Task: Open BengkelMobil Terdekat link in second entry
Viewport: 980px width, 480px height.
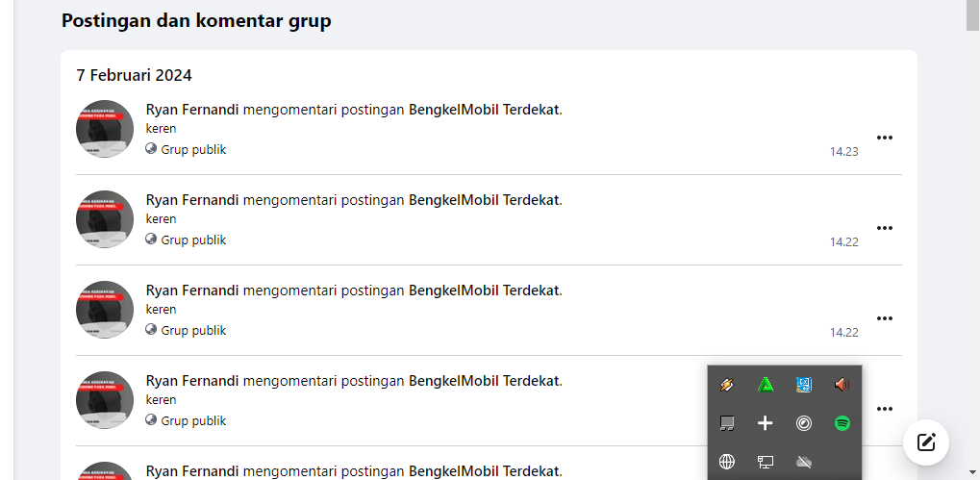Action: 484,200
